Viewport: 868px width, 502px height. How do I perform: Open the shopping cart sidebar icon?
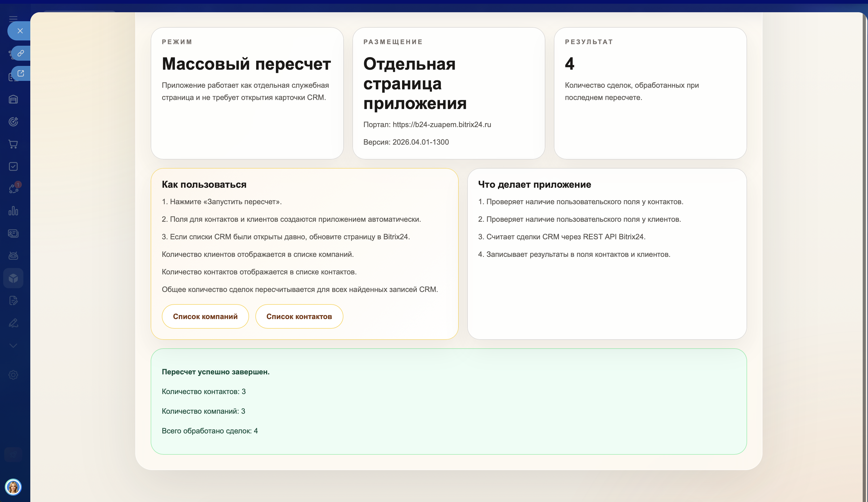[13, 144]
